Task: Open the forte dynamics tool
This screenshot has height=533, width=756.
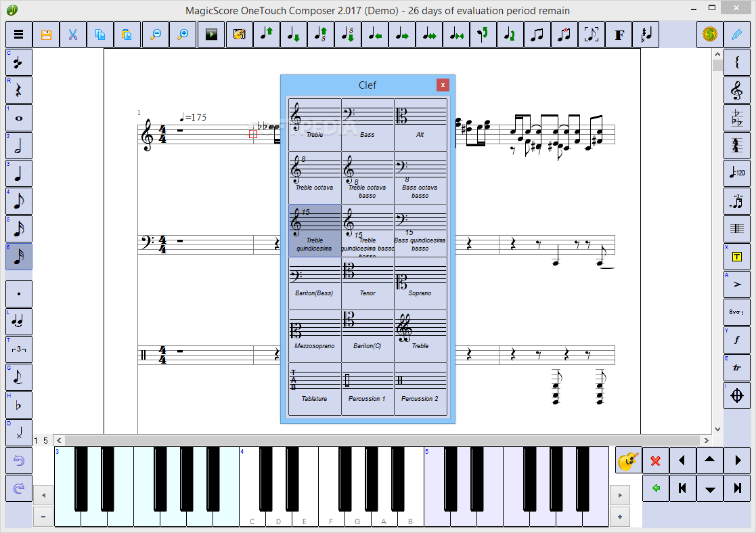Action: point(737,340)
